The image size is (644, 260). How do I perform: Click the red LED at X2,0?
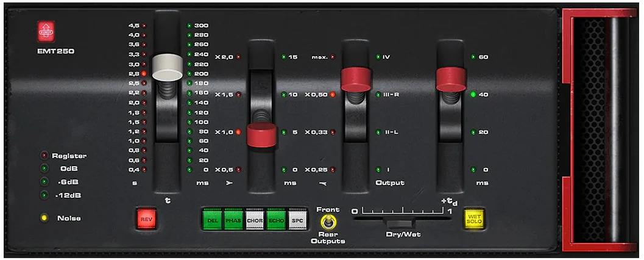pyautogui.click(x=239, y=57)
